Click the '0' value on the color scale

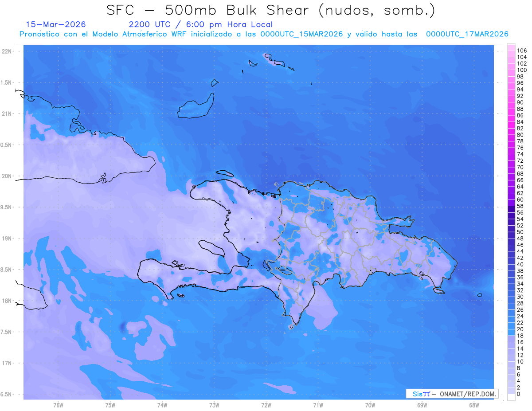tap(519, 394)
